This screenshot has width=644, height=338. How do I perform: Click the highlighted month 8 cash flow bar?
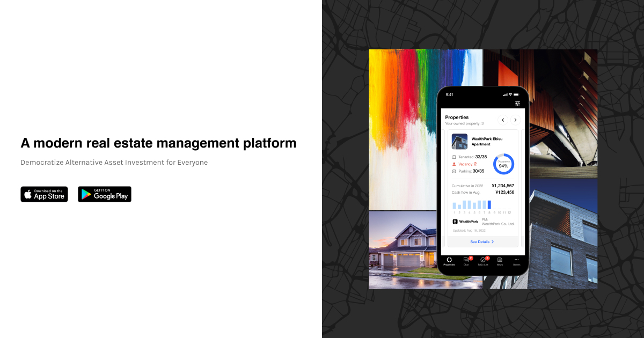click(x=489, y=204)
